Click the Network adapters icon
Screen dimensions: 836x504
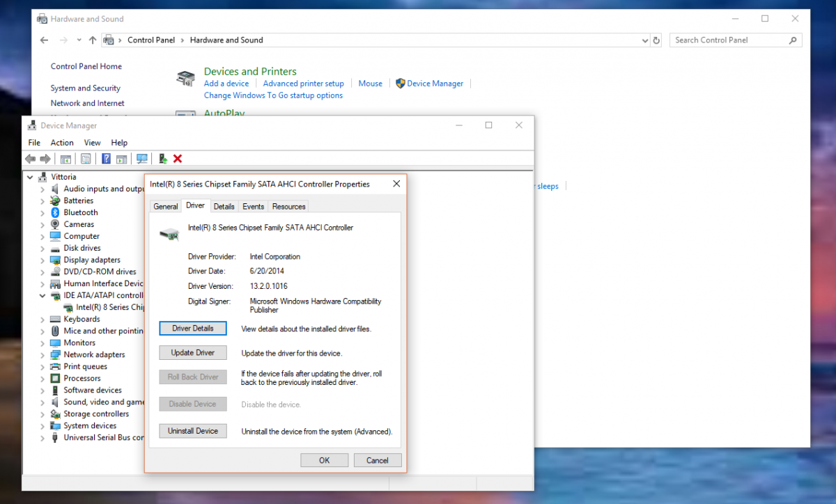pos(56,354)
